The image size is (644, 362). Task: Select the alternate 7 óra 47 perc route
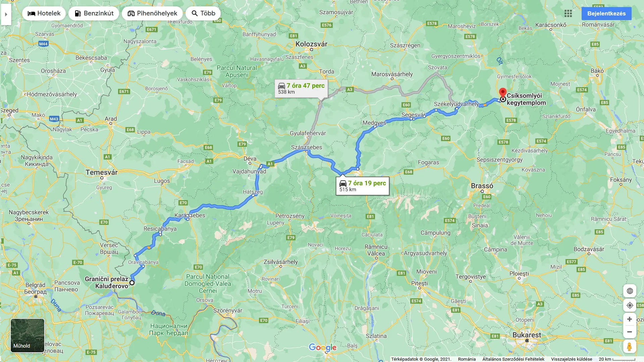point(301,88)
